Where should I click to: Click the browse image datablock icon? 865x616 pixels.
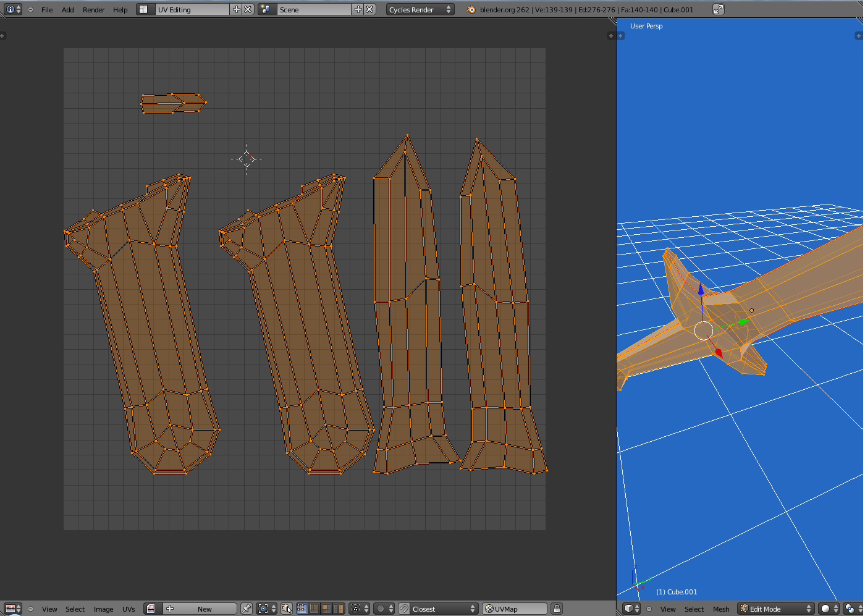151,609
